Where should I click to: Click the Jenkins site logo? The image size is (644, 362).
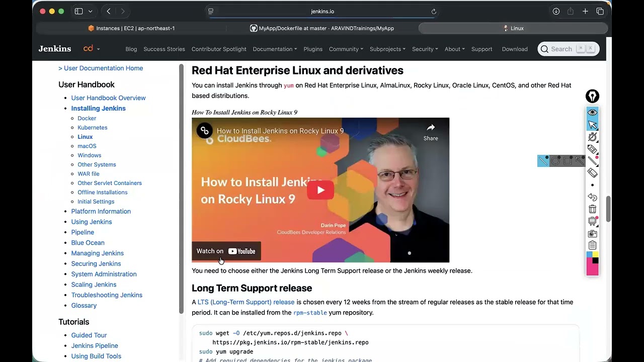(55, 49)
